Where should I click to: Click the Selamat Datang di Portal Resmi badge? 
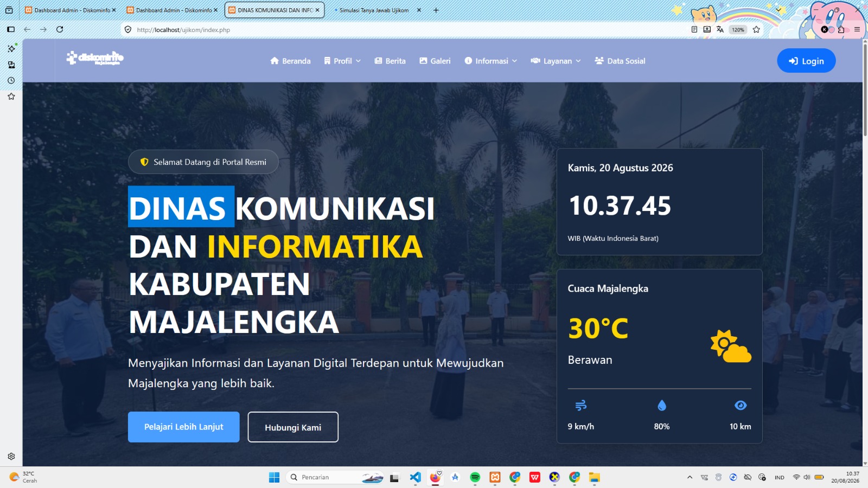point(203,162)
